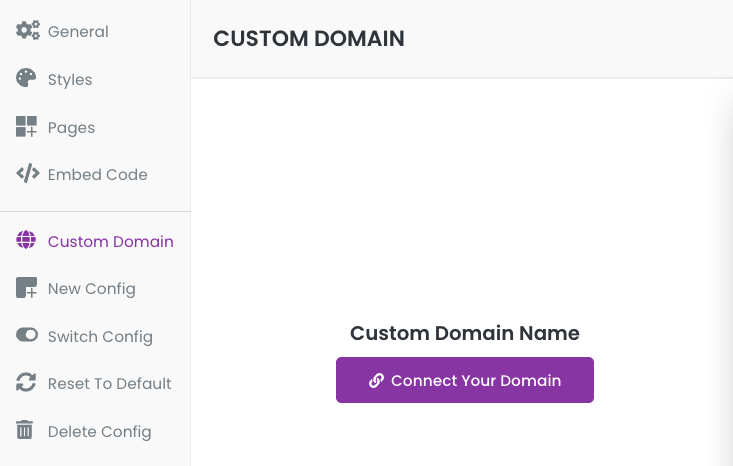Choose the New Config label
Screen dimensions: 733x466
tap(92, 289)
